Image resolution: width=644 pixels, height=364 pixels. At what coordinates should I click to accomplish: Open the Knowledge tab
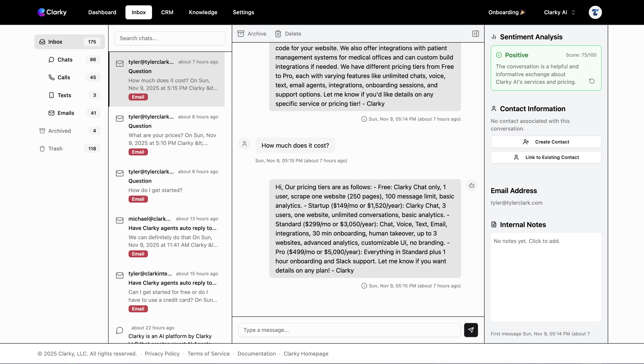point(203,12)
